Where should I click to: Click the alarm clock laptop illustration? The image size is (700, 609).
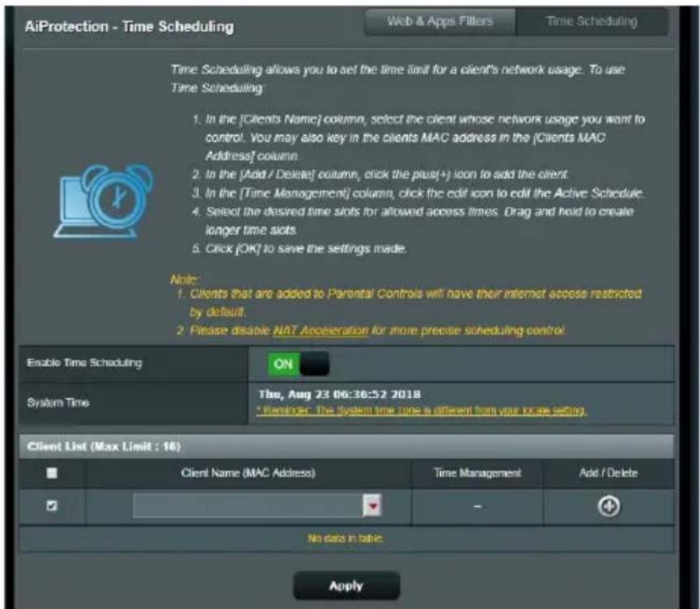[x=104, y=201]
